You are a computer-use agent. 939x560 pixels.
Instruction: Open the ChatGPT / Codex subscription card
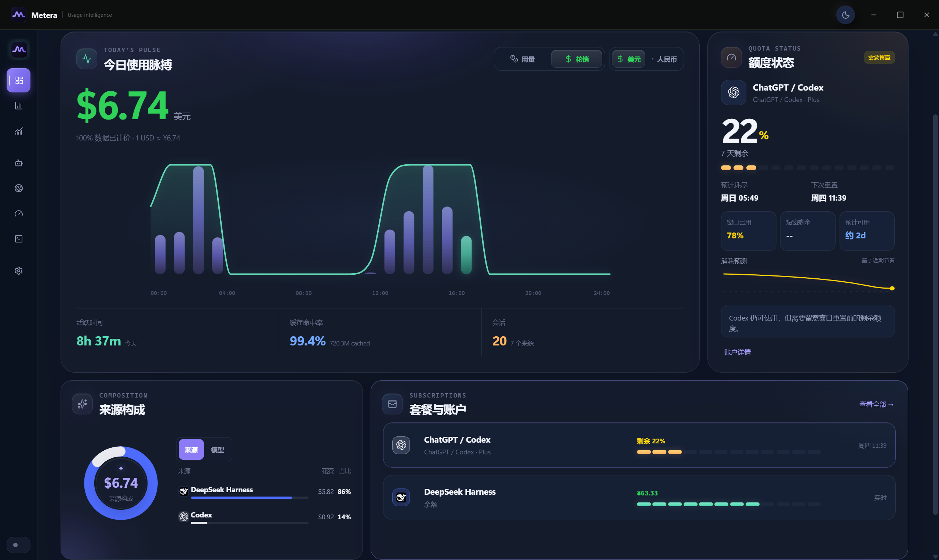639,445
